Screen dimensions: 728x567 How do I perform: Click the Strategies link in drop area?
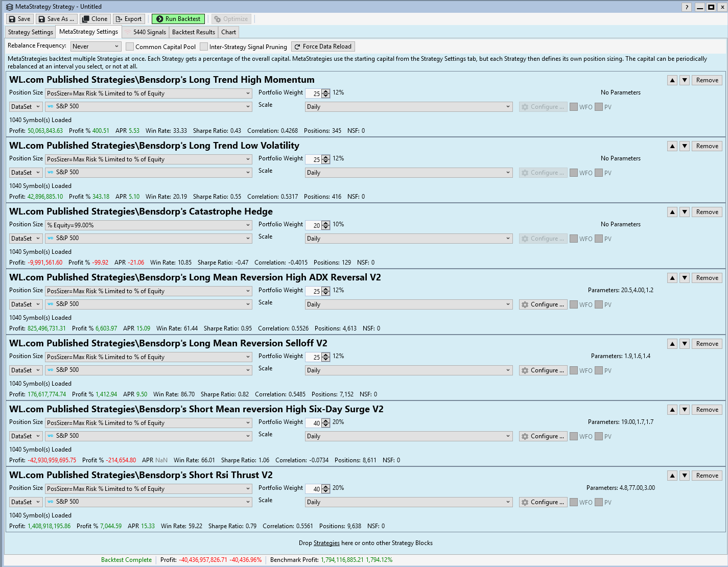coord(326,543)
